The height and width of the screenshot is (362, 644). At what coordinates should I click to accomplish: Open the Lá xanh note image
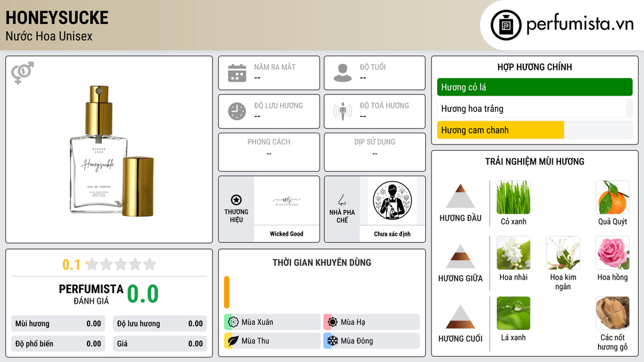(513, 313)
